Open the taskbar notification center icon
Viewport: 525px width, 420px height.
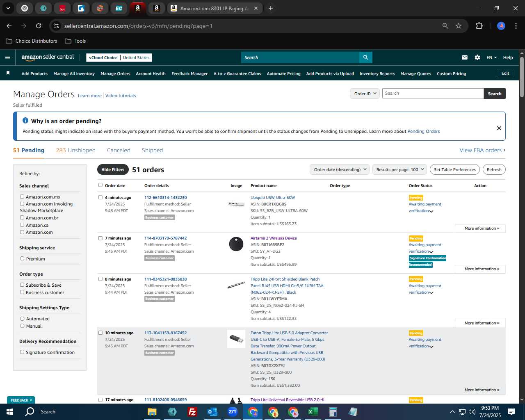pos(511,412)
